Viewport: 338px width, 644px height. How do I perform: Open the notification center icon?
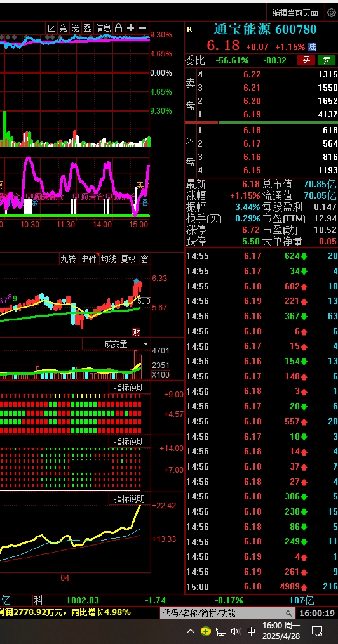point(317,631)
